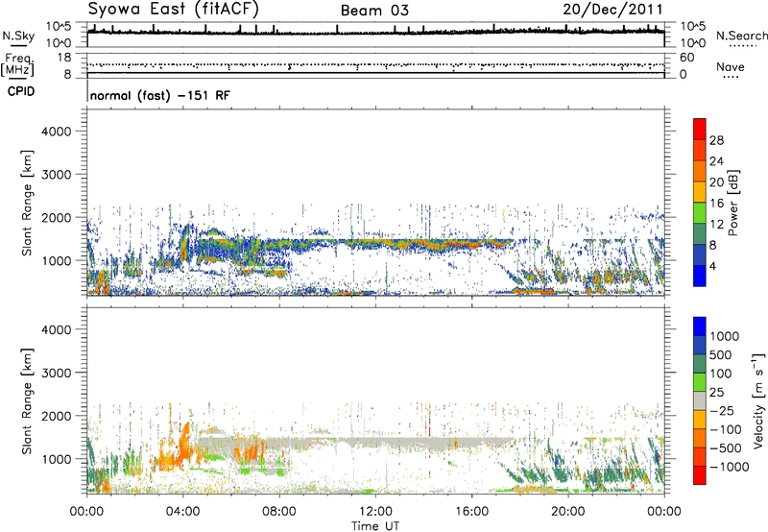The height and width of the screenshot is (532, 768).
Task: Click the '18' tick left of frequency plot
Action: (x=64, y=58)
